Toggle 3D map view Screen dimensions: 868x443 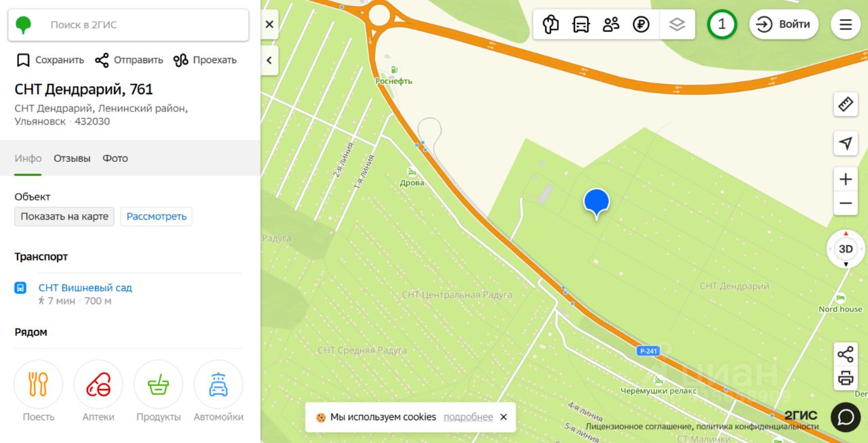846,249
